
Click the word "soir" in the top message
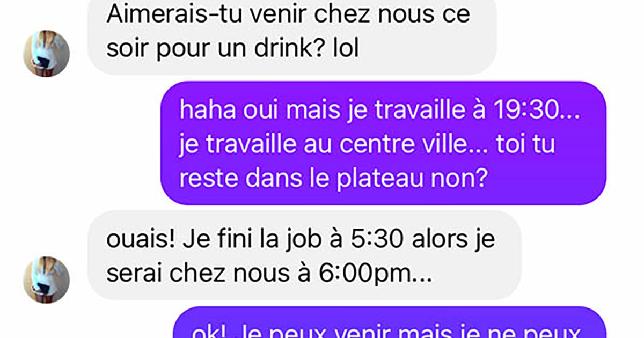(x=124, y=49)
